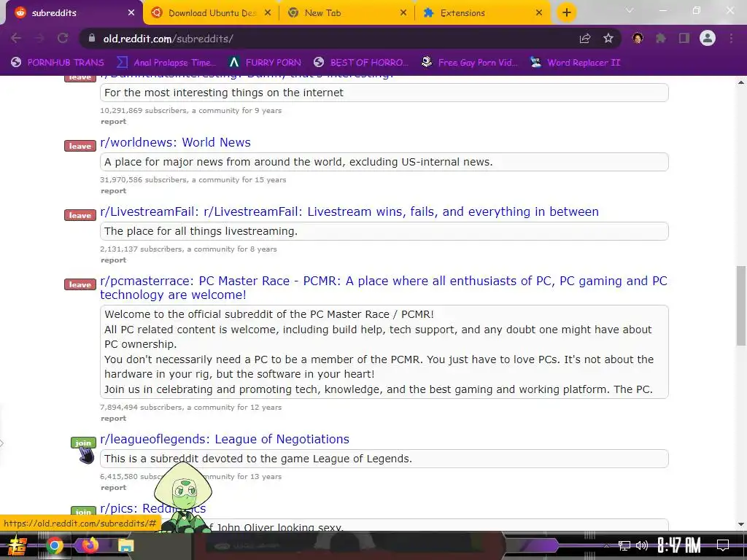Report the r/leagueoflegends subreddit

tap(113, 488)
